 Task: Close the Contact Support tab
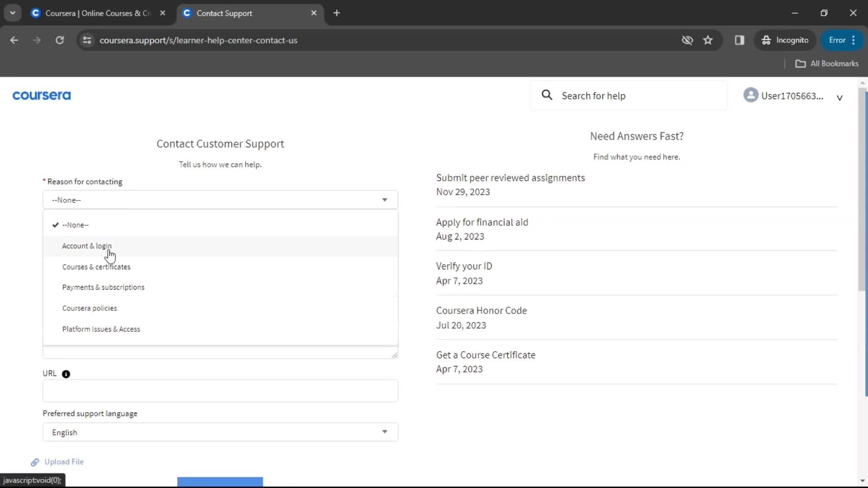pyautogui.click(x=314, y=13)
